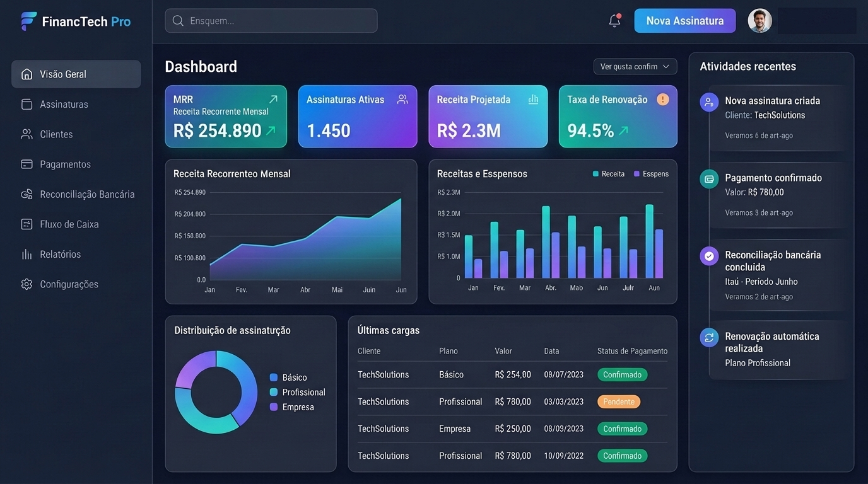This screenshot has width=868, height=484.
Task: Click the FinancTech Pro logo icon
Action: click(x=28, y=21)
